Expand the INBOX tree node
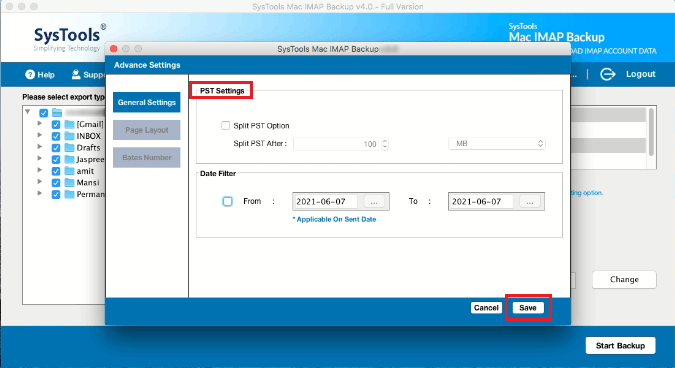This screenshot has height=368, width=675. [40, 135]
